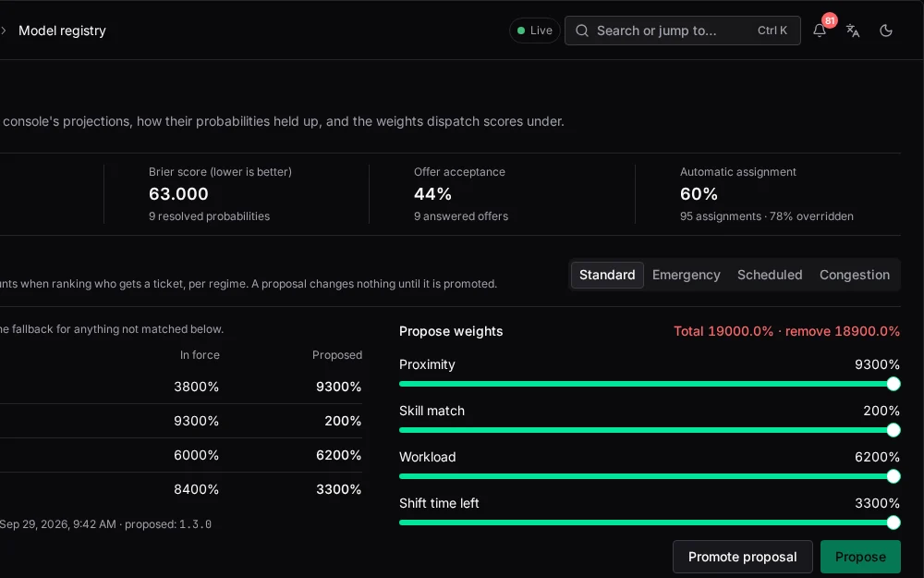Expand breadcrumb chevron before Model registry
The height and width of the screenshot is (578, 924).
(4, 31)
